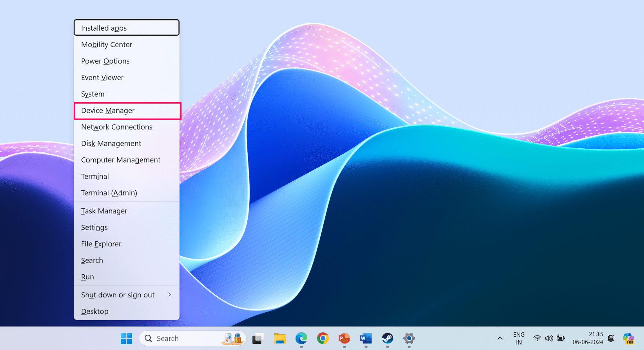644x350 pixels.
Task: Open Settings from the context menu
Action: 127,227
